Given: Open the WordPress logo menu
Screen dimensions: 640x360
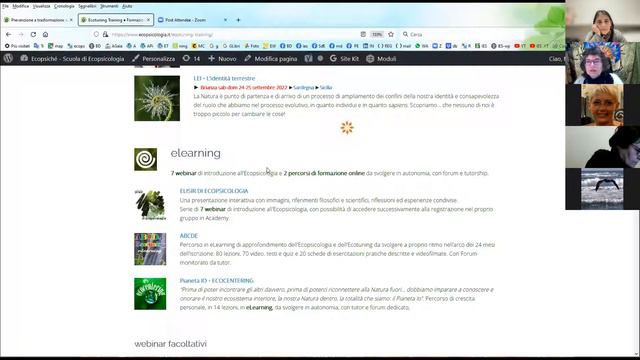Looking at the screenshot, I should tap(8, 58).
